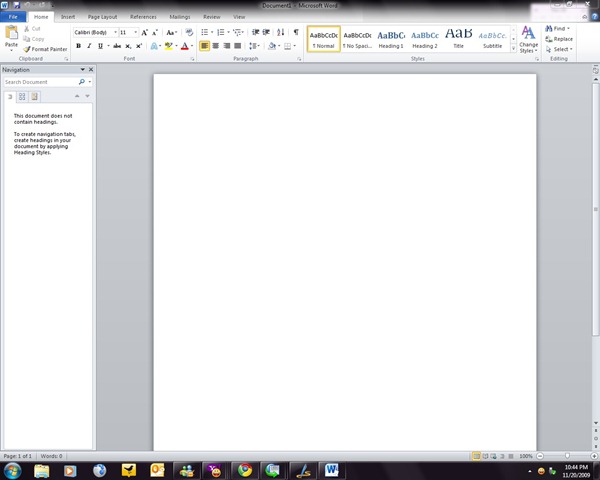Toggle align text left

(x=204, y=46)
